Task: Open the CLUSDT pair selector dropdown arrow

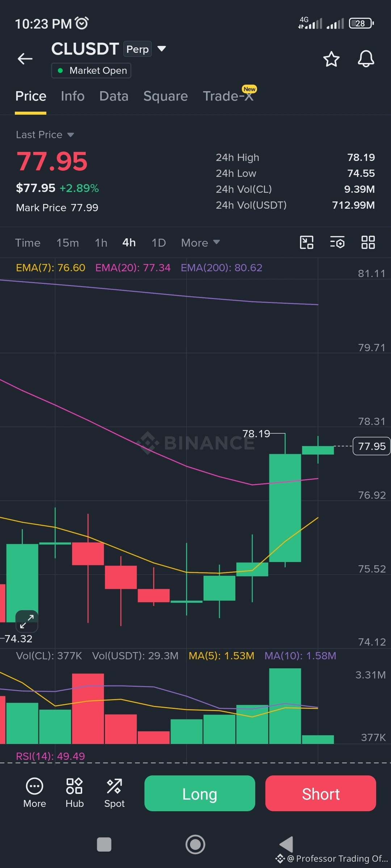Action: [161, 49]
